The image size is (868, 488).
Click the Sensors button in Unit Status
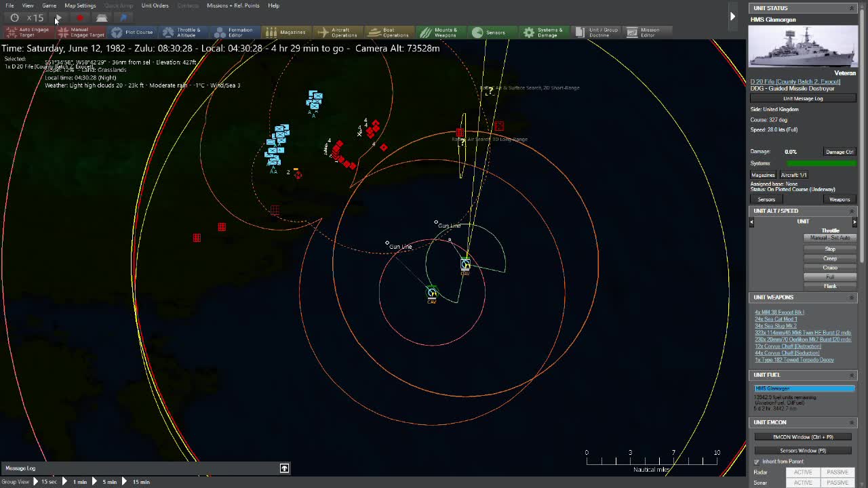[766, 199]
